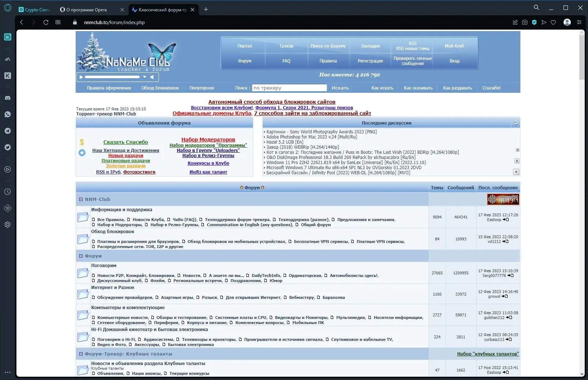Image resolution: width=588 pixels, height=380 pixels.
Task: Expand discussions list with smallest plus icon
Action: 517,150
